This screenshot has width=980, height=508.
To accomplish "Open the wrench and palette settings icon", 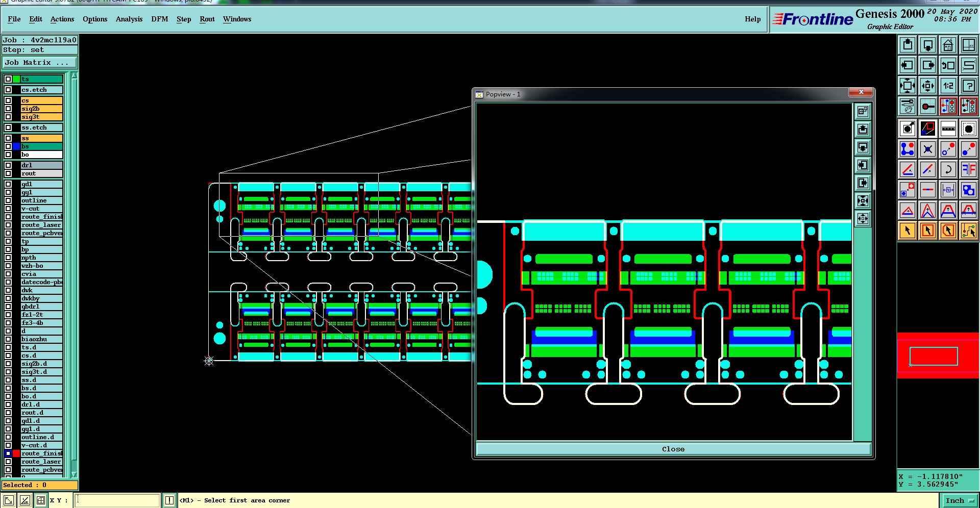I will click(x=908, y=106).
